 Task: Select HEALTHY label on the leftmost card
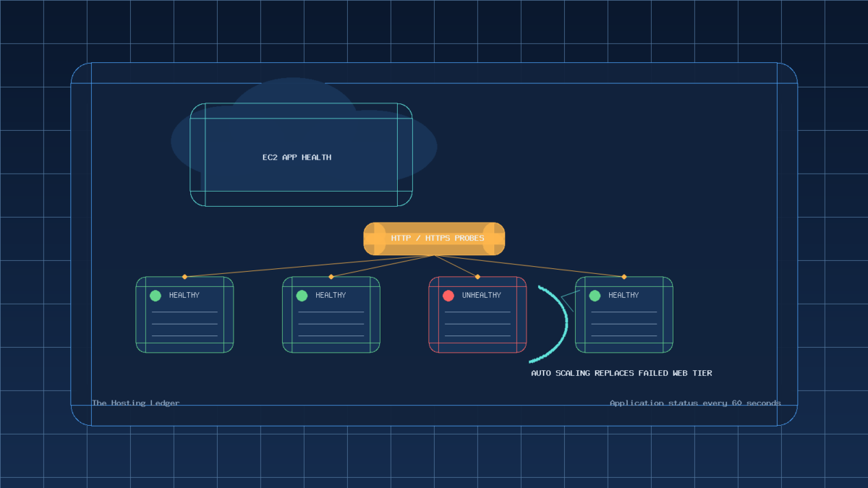(x=184, y=295)
